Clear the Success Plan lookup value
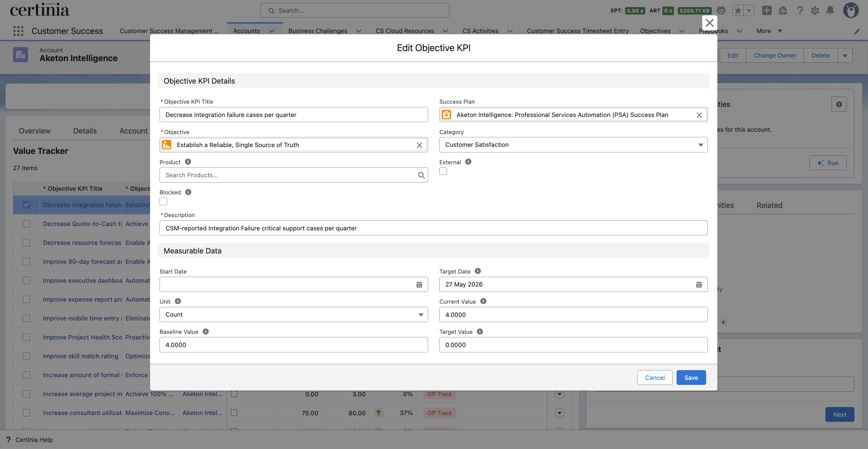The image size is (868, 449). pyautogui.click(x=699, y=115)
